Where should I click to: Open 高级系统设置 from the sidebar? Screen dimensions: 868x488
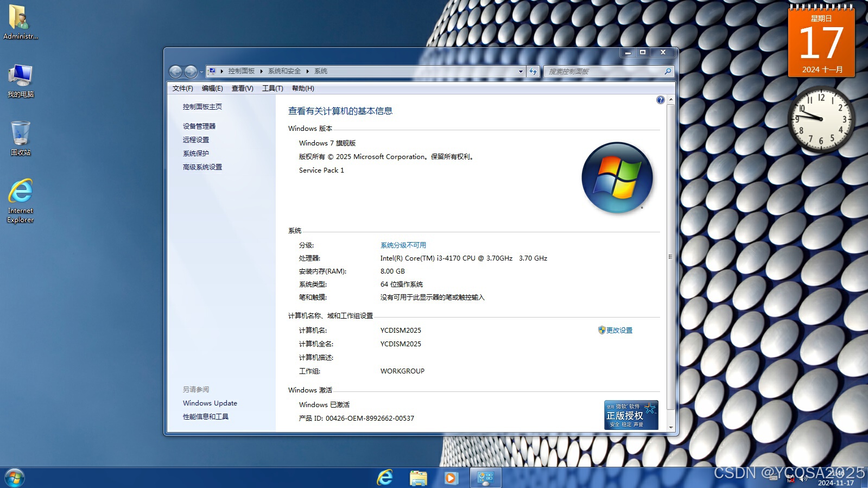[x=202, y=167]
